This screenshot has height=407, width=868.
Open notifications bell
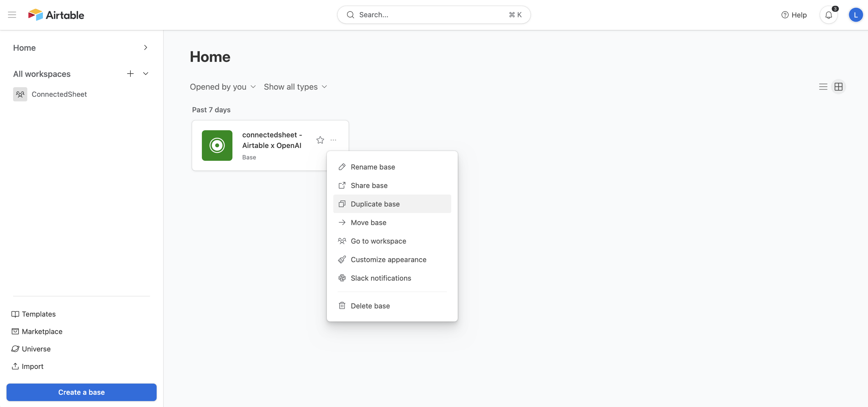[x=829, y=15]
